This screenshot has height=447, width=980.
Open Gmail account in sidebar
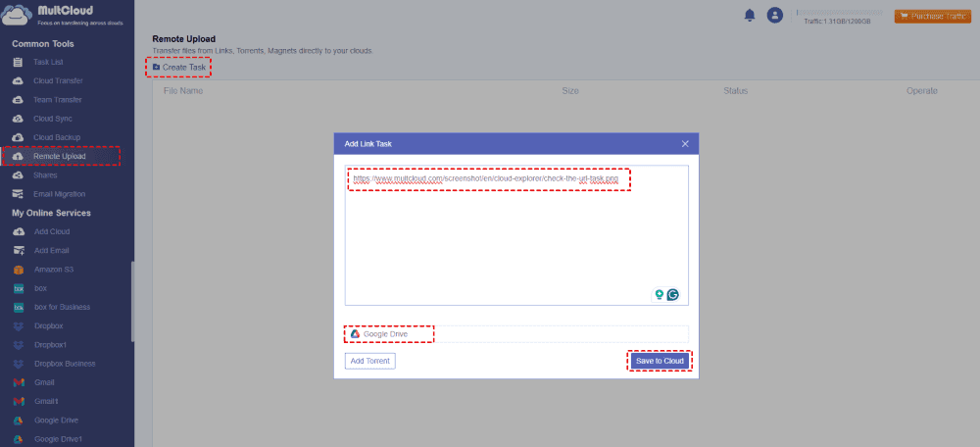[44, 382]
